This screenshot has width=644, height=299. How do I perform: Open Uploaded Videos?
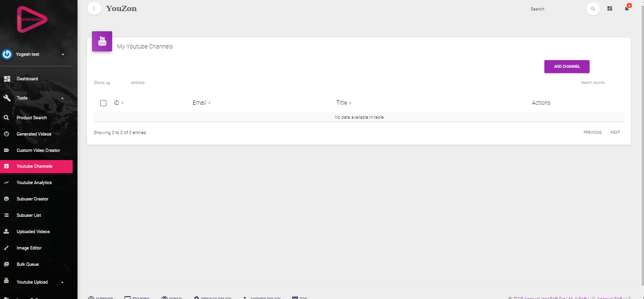coord(33,232)
